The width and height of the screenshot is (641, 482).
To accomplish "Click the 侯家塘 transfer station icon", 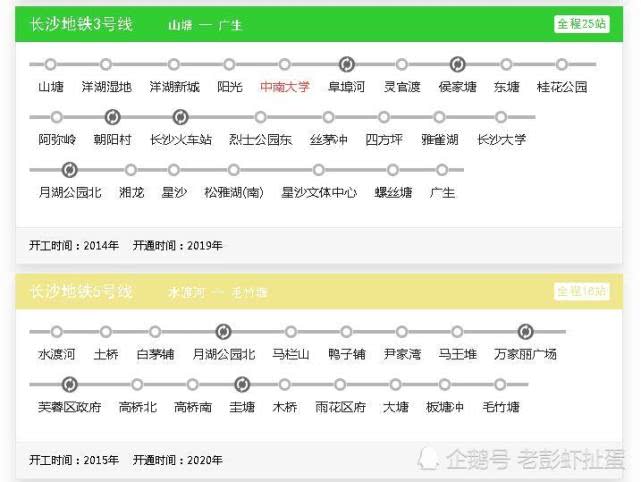I will (x=457, y=64).
